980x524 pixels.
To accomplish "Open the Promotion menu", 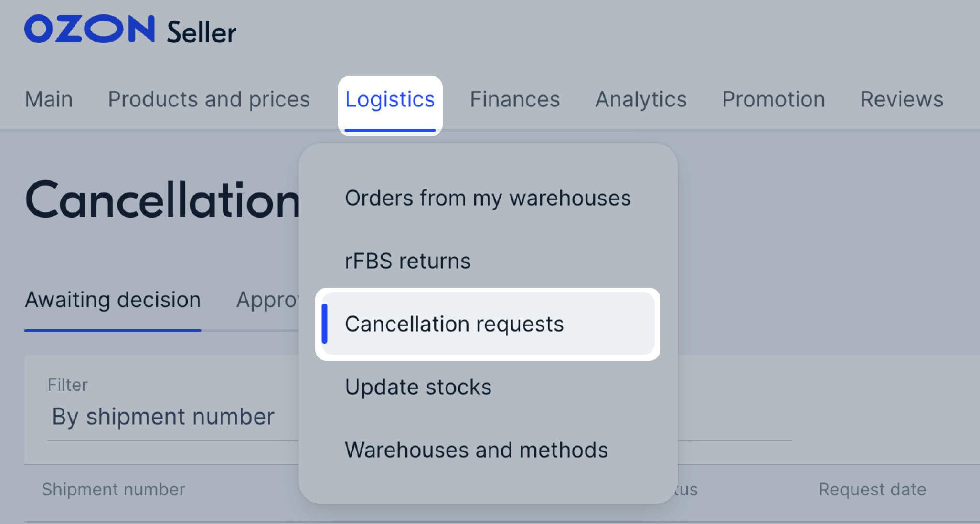I will click(x=773, y=99).
